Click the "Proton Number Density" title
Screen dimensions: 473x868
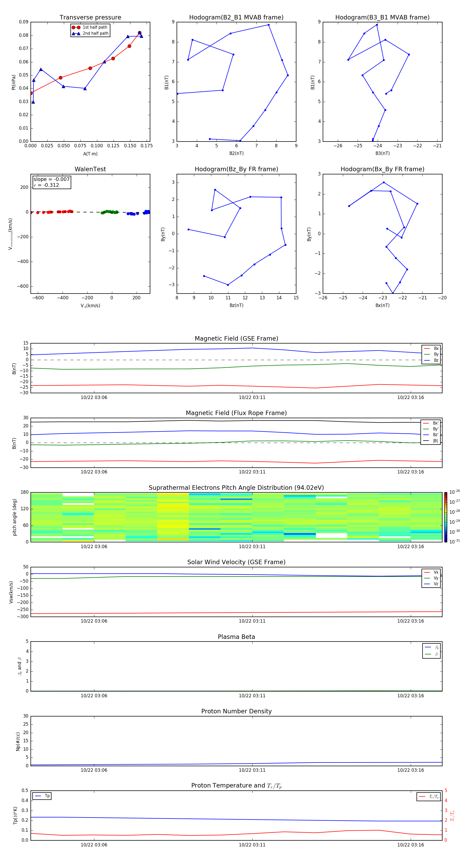tap(236, 711)
